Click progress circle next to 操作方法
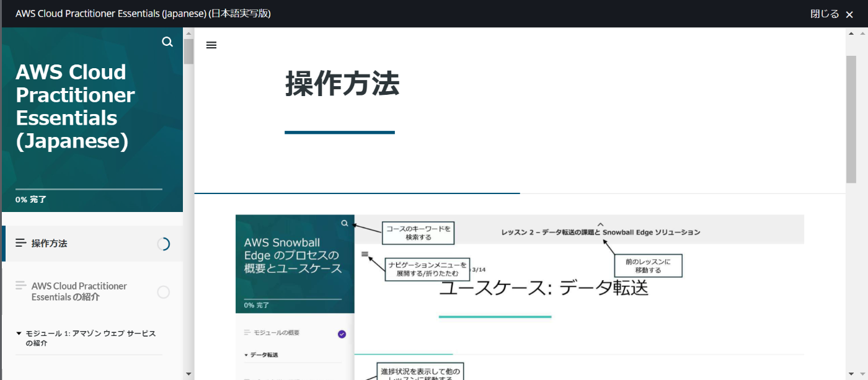Viewport: 868px width, 380px height. pyautogui.click(x=163, y=244)
